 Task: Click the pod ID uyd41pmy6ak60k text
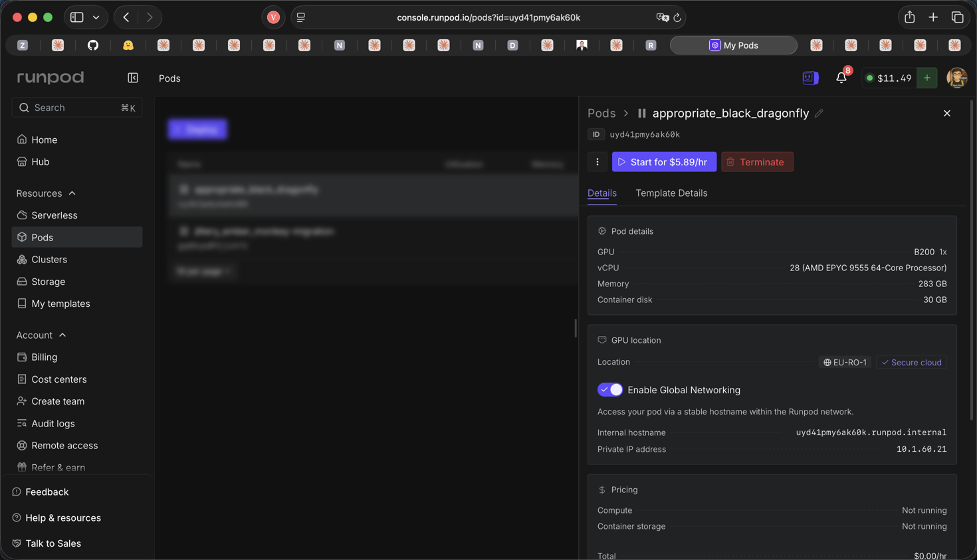coord(645,135)
